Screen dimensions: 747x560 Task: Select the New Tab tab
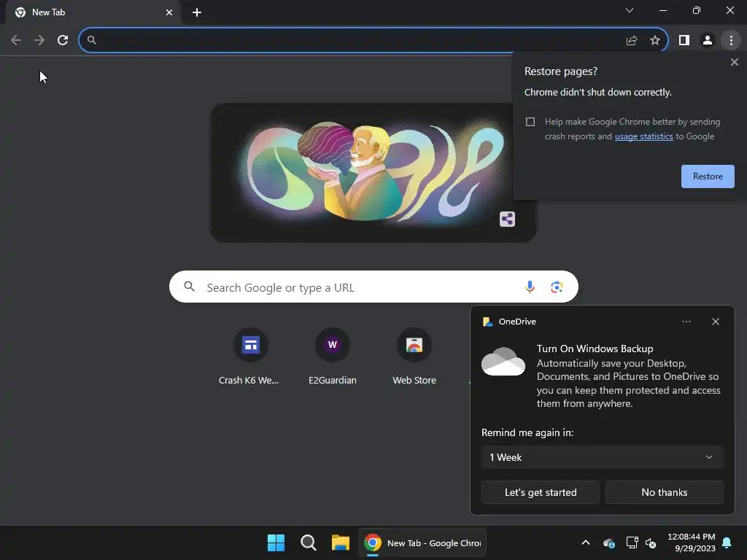coord(94,12)
